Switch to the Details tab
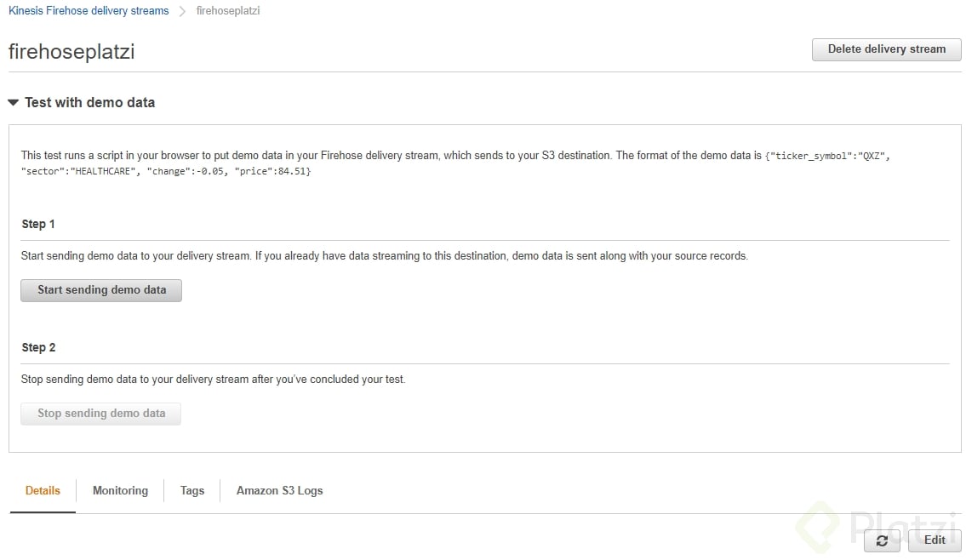The height and width of the screenshot is (560, 966). tap(43, 490)
